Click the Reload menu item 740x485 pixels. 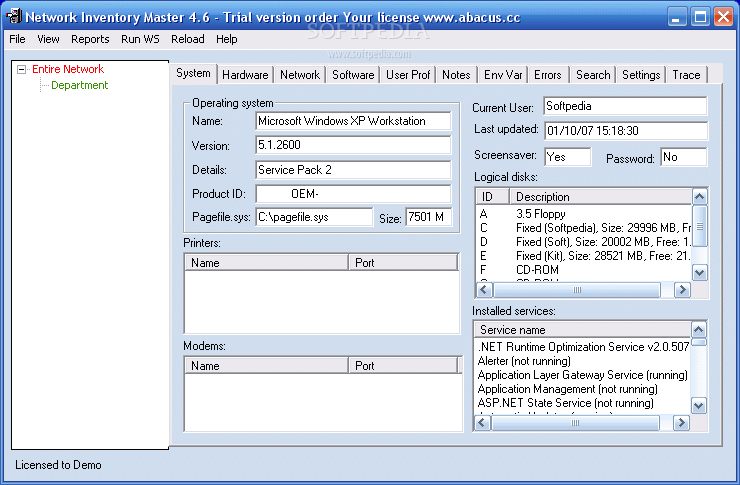tap(187, 39)
